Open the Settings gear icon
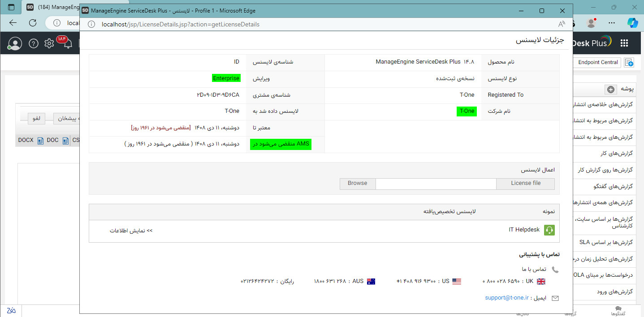Image resolution: width=644 pixels, height=317 pixels. coord(49,43)
